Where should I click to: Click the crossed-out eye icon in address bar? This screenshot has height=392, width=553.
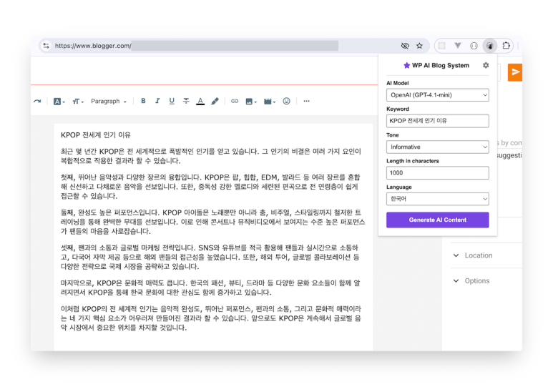pyautogui.click(x=405, y=46)
